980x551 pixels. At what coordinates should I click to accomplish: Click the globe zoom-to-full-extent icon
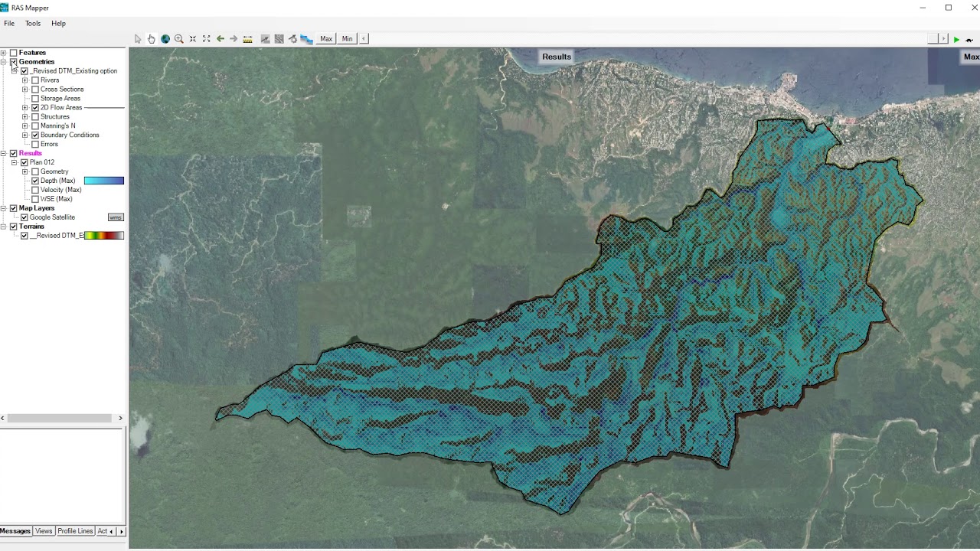[x=165, y=39]
